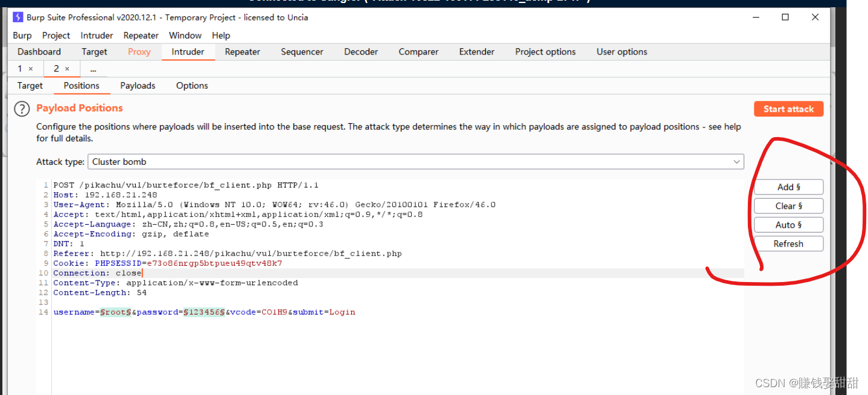
Task: Open the Extender tab
Action: click(x=477, y=52)
